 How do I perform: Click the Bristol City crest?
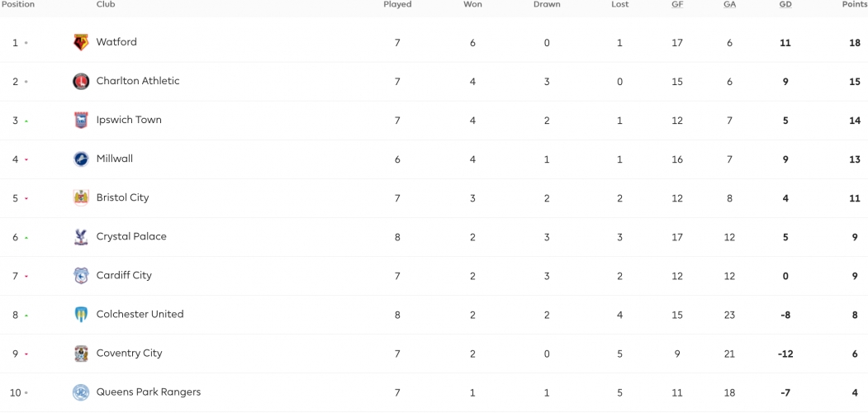click(81, 197)
